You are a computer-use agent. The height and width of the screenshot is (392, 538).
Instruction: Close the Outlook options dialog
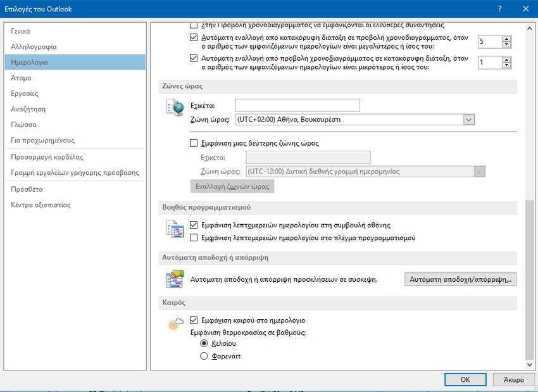point(525,9)
